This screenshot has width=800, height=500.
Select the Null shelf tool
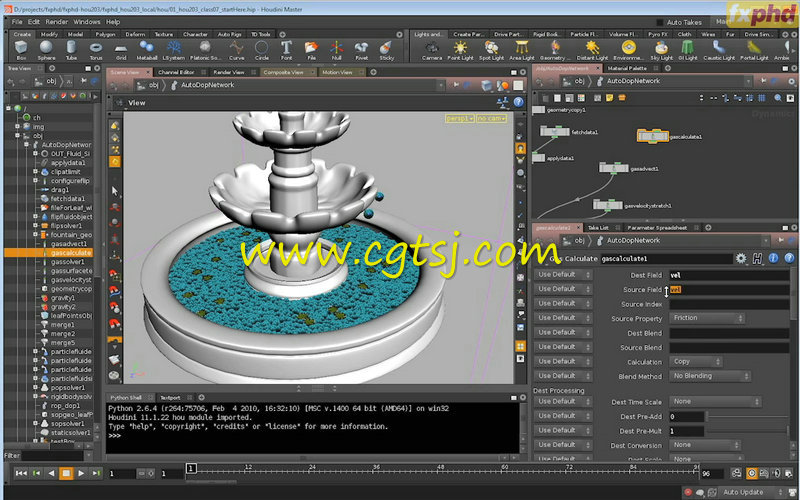tap(336, 50)
